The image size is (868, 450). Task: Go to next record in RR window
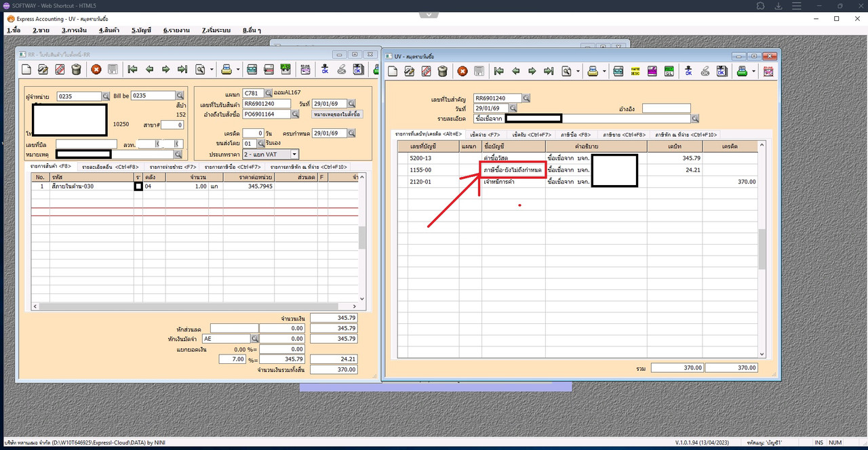(166, 69)
